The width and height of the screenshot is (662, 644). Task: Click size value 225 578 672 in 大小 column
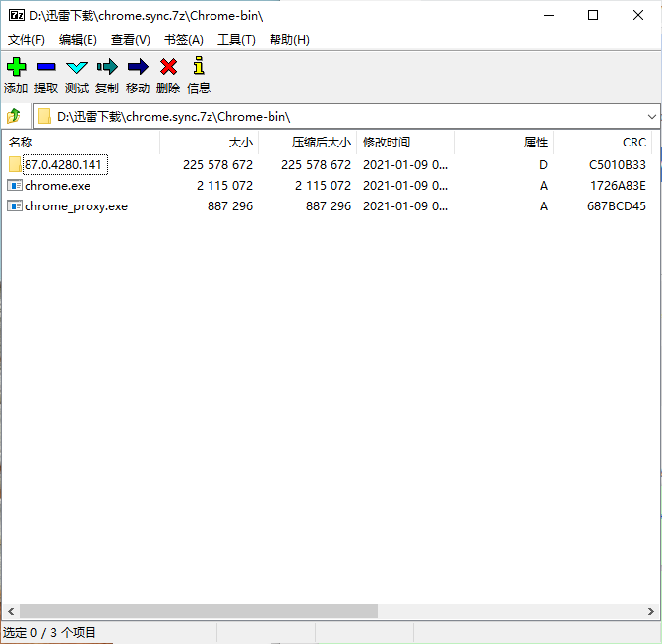coord(217,164)
